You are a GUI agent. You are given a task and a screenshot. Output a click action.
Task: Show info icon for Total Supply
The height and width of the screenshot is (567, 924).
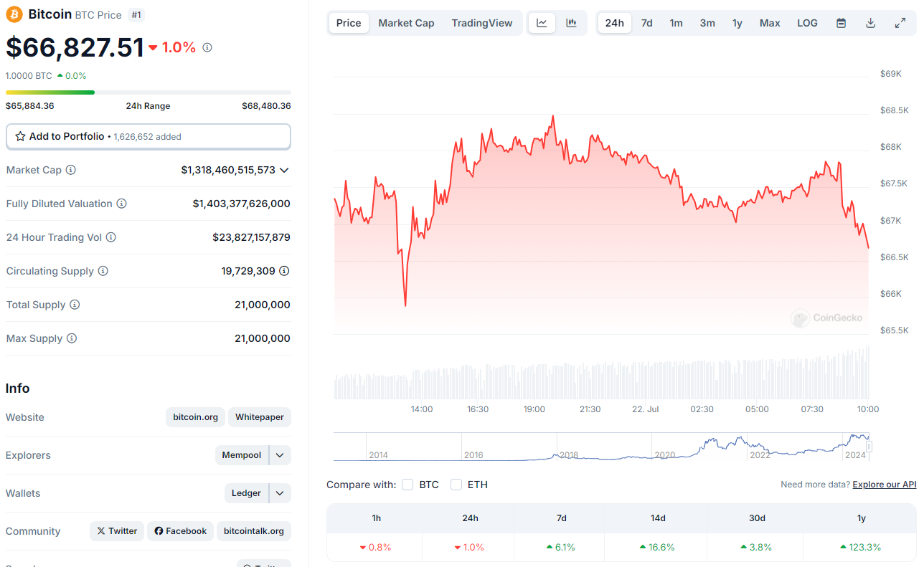click(x=75, y=305)
